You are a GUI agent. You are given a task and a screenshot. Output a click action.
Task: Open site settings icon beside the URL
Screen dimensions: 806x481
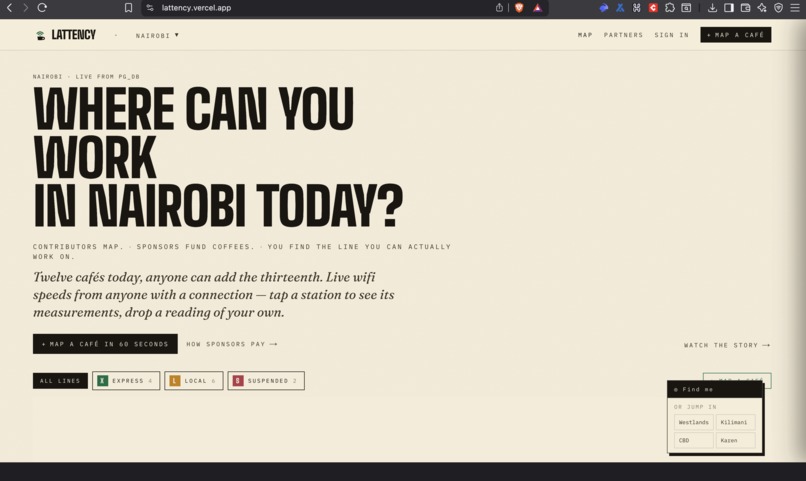pos(150,8)
